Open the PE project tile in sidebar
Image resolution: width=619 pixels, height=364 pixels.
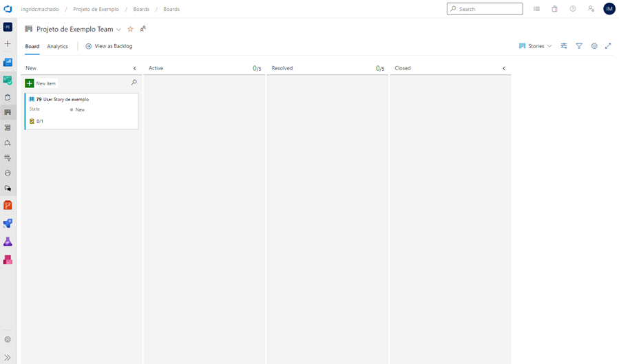coord(8,28)
